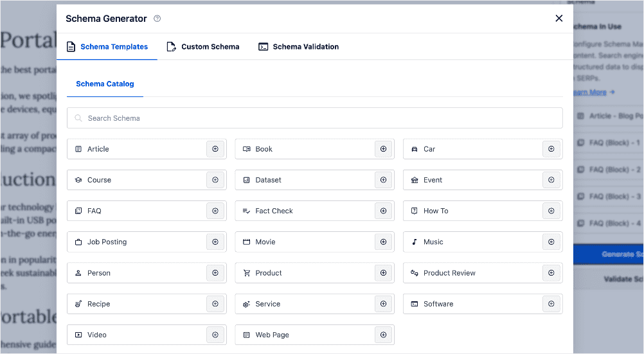The width and height of the screenshot is (644, 354).
Task: Choose the How To schema label
Action: 436,211
